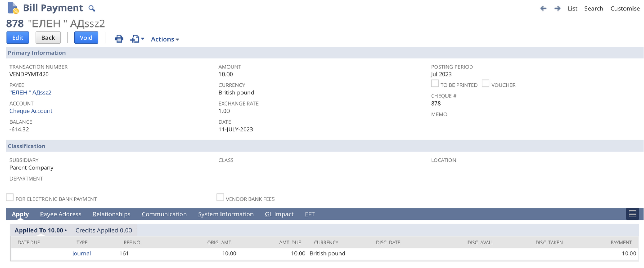Screen dimensions: 644x268
Task: Open the search magnifier next to Bill Payment
Action: point(92,8)
